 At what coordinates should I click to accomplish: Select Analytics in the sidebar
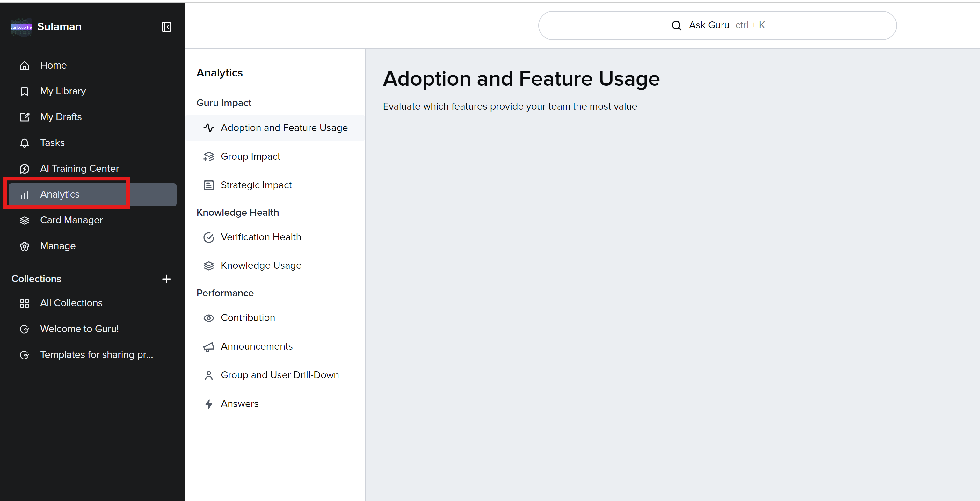point(60,194)
